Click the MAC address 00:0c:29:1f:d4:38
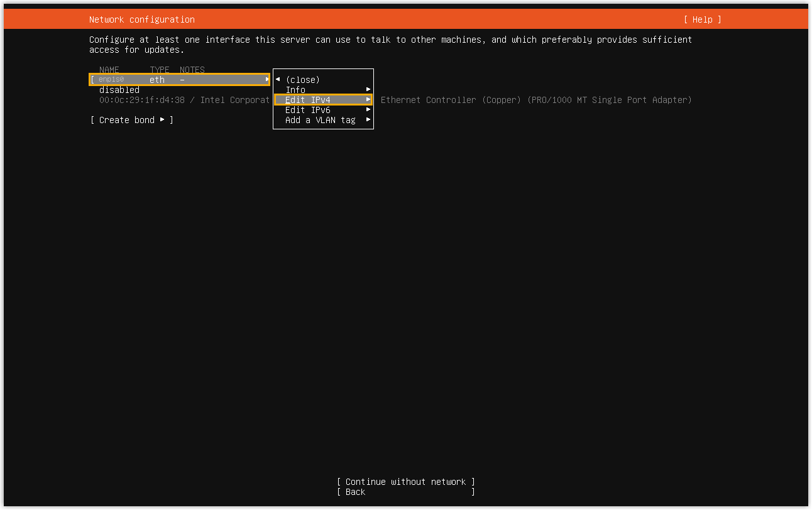 (142, 100)
